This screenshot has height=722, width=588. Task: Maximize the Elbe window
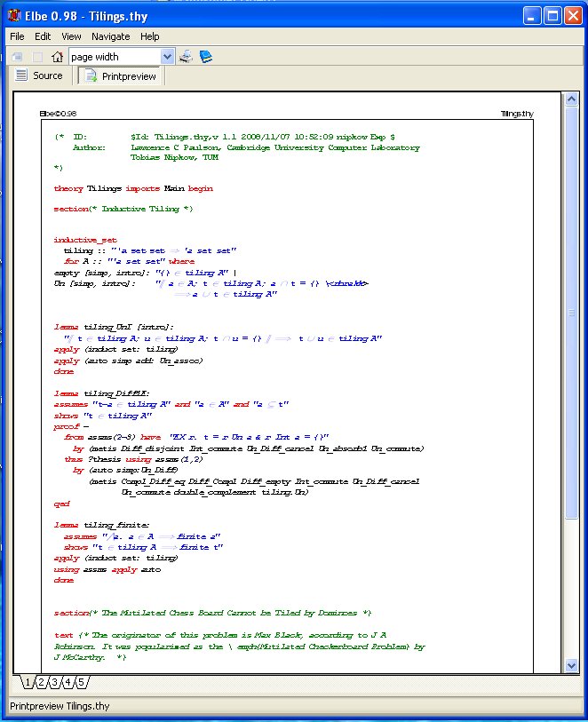(x=552, y=15)
